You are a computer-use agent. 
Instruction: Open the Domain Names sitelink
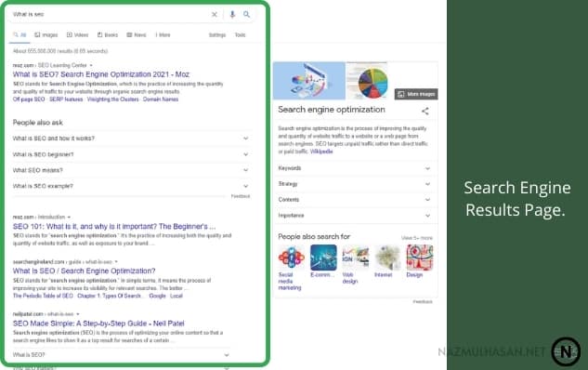point(161,99)
